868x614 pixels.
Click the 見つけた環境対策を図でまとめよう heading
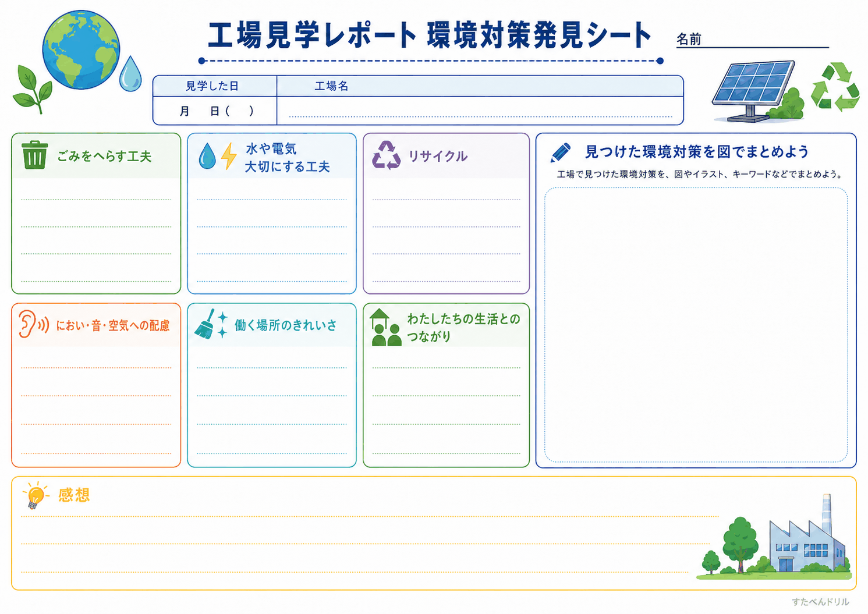tap(697, 152)
